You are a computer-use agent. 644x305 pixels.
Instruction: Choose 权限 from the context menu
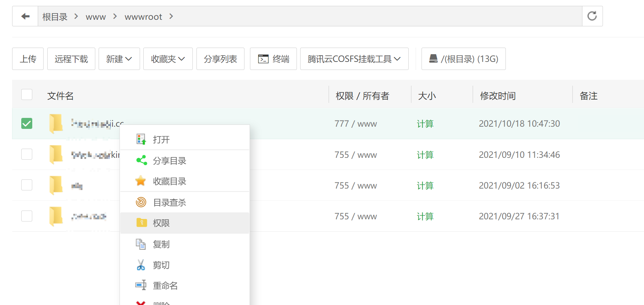coord(185,223)
